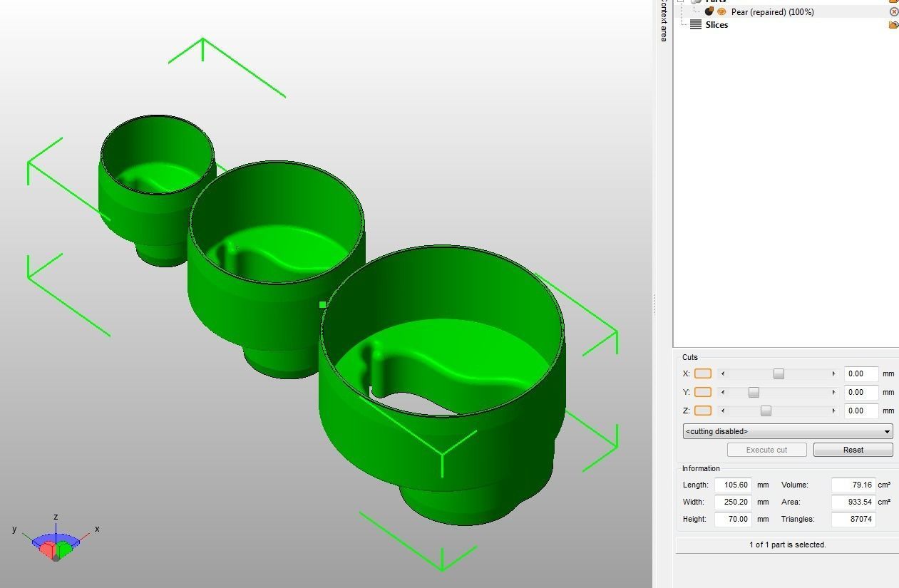Click the Height value 70.00 field
Image resolution: width=899 pixels, height=588 pixels.
733,519
